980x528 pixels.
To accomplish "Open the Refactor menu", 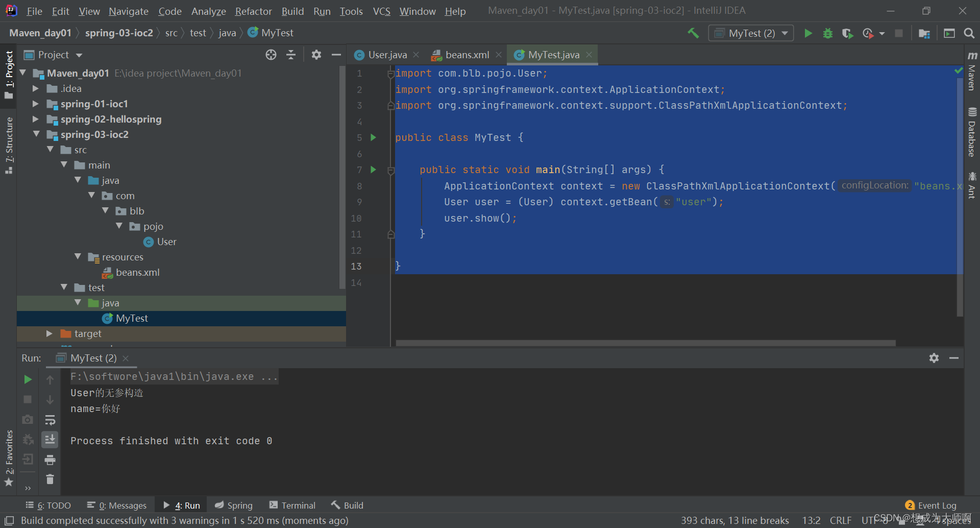I will tap(253, 11).
